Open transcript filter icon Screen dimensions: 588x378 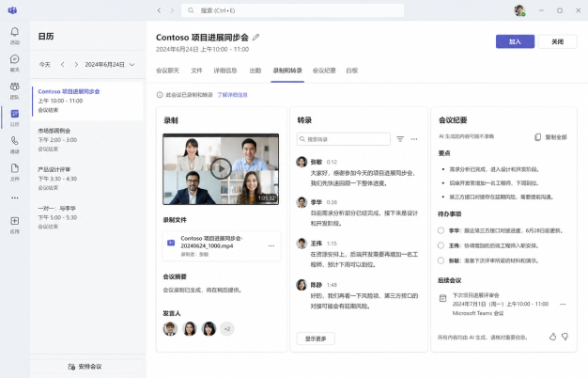point(400,139)
